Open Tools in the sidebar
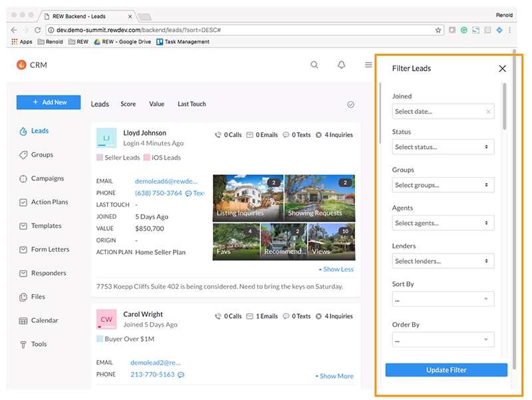 [x=33, y=344]
